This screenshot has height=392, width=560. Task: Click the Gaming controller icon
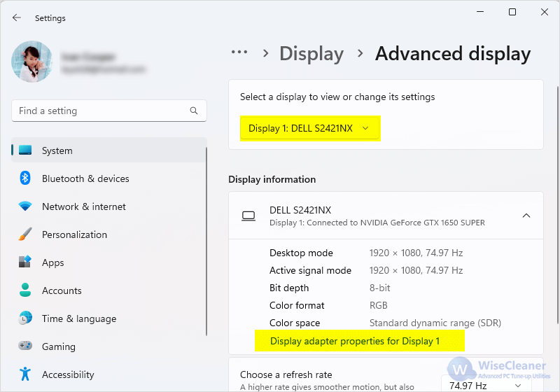(x=25, y=346)
